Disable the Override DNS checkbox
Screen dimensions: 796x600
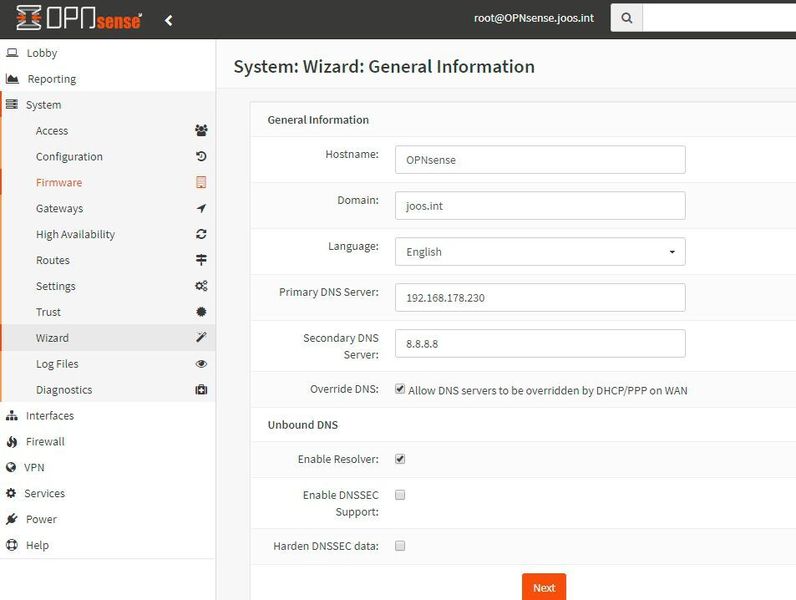(x=400, y=389)
